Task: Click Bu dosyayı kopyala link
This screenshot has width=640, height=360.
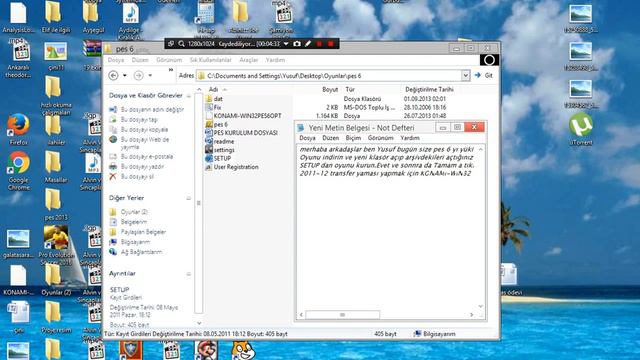Action: pyautogui.click(x=144, y=129)
